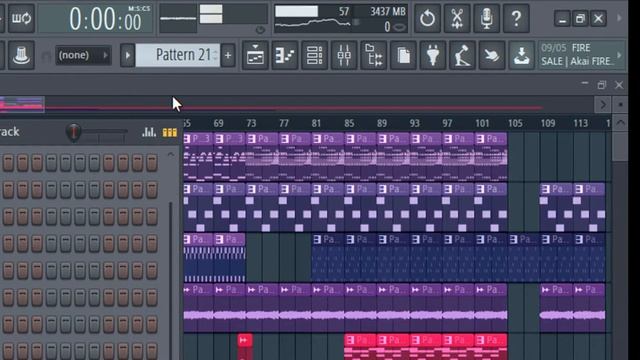Open the plugin picker plug icon

tap(433, 55)
